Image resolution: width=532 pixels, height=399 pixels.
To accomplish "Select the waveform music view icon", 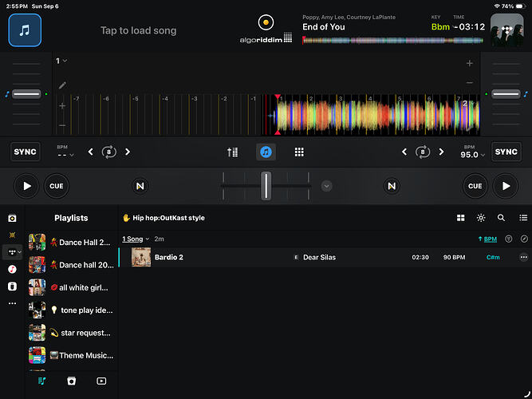I will tap(266, 152).
